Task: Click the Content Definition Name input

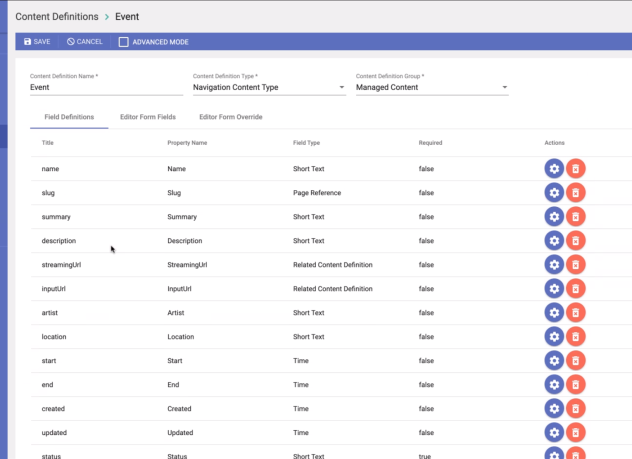Action: [106, 87]
